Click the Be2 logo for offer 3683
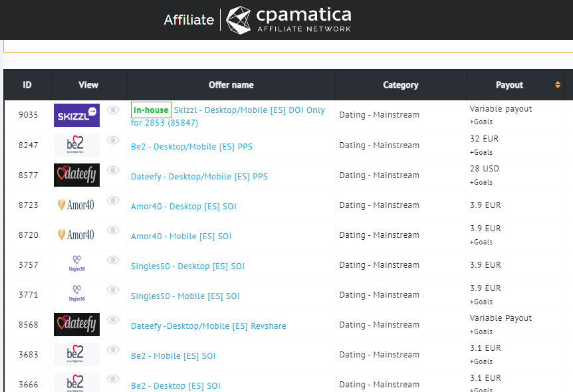Screen dimensions: 573x392 click(x=76, y=355)
